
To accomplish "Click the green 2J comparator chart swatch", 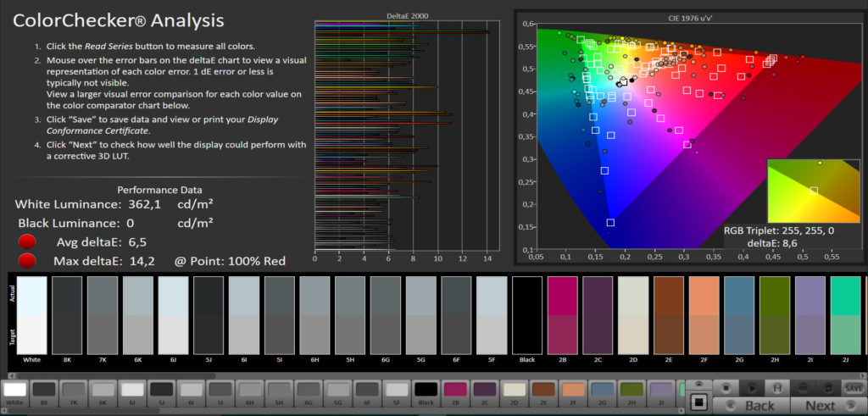I will (x=846, y=315).
